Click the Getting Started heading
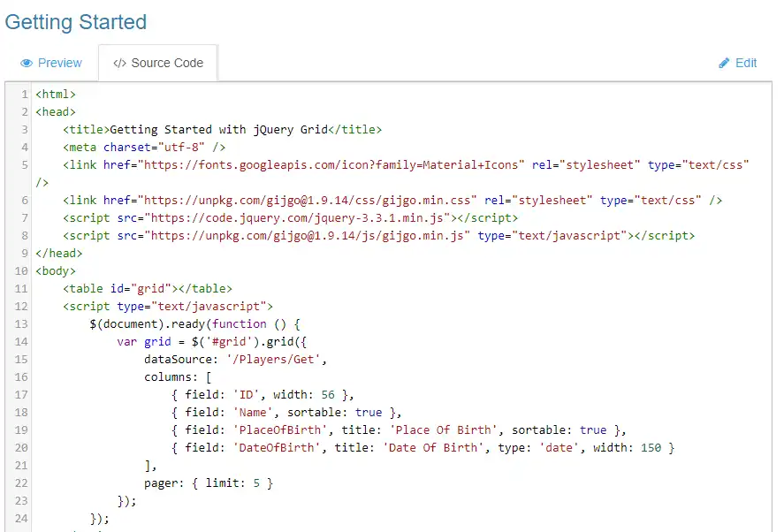This screenshot has width=784, height=532. [x=76, y=22]
